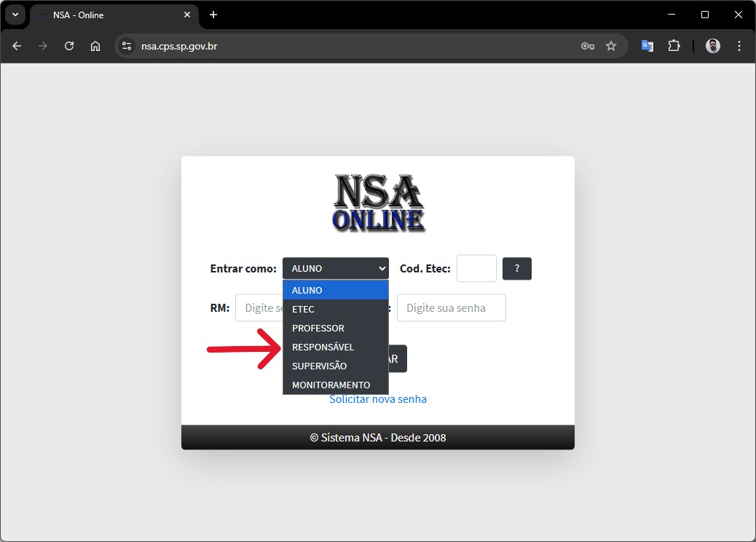The width and height of the screenshot is (756, 542).
Task: Go to the browser home page
Action: pos(95,46)
